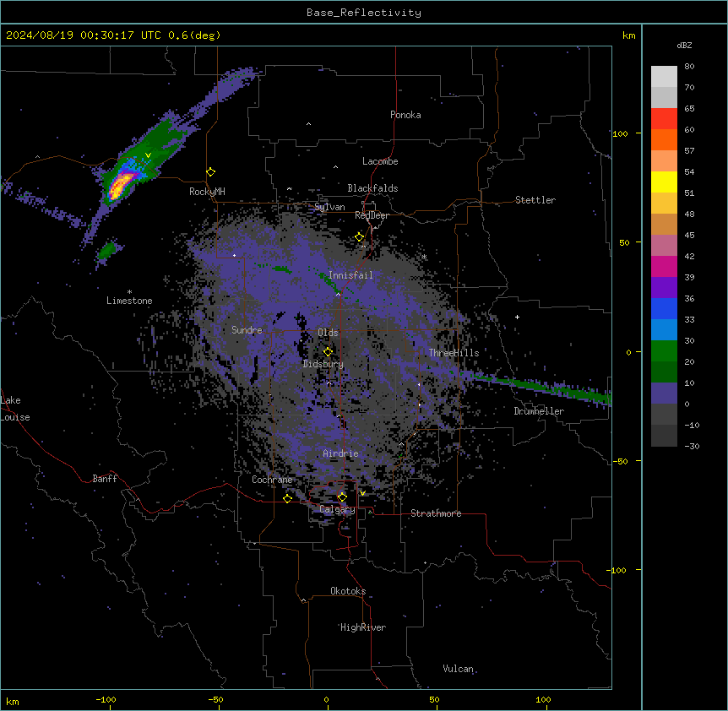Select the red 60-65 dBZ legend swatch
This screenshot has width=728, height=711.
click(664, 119)
